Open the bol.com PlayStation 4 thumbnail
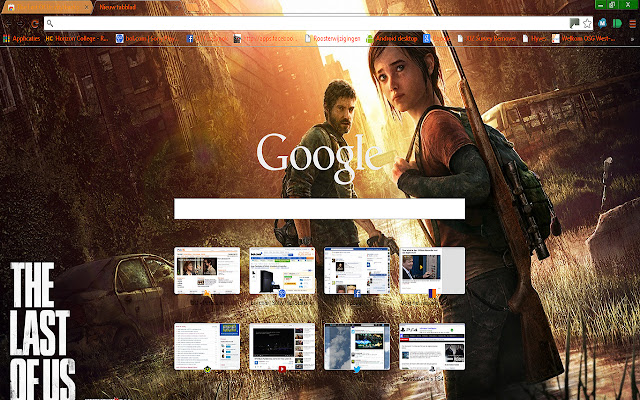This screenshot has height=400, width=640. point(282,270)
